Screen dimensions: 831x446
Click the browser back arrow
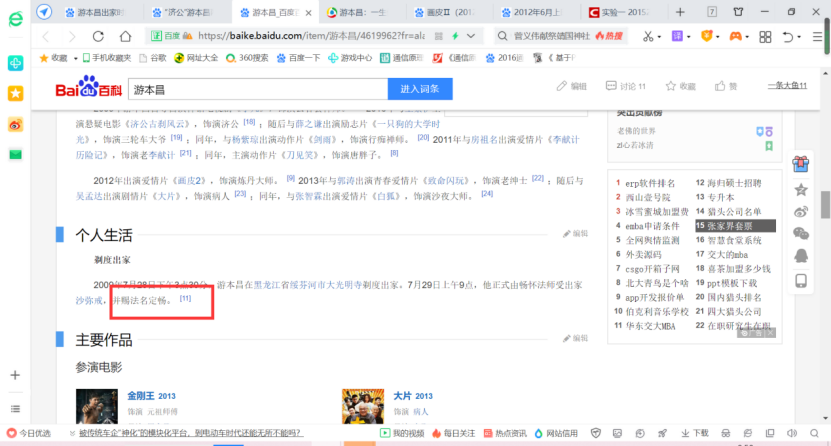point(46,37)
